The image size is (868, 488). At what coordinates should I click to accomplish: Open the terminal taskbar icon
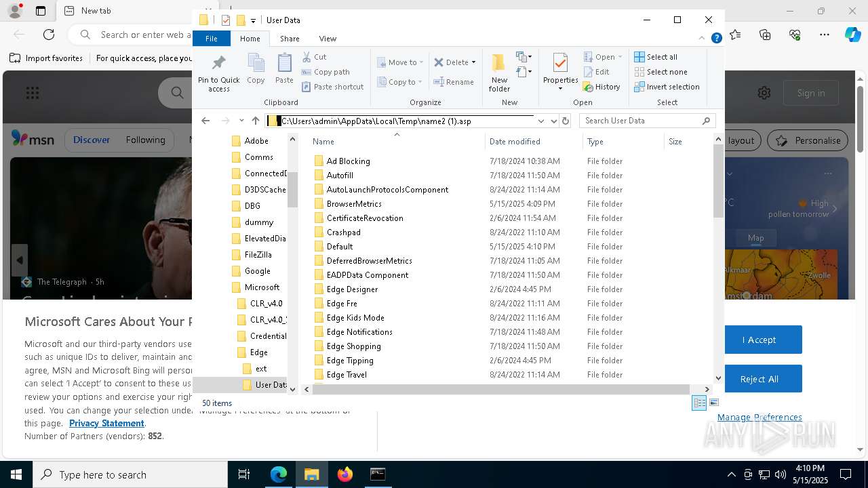[378, 474]
